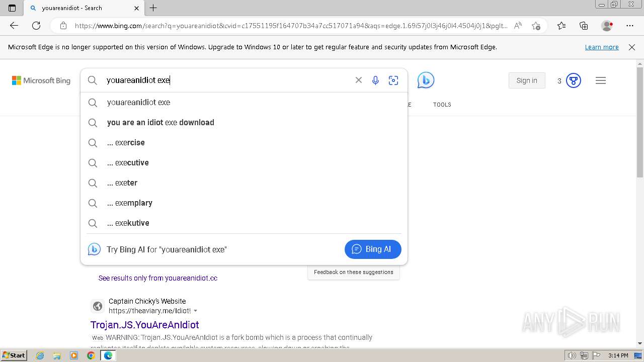
Task: Choose the '... exeter' suggestion
Action: coord(244,183)
